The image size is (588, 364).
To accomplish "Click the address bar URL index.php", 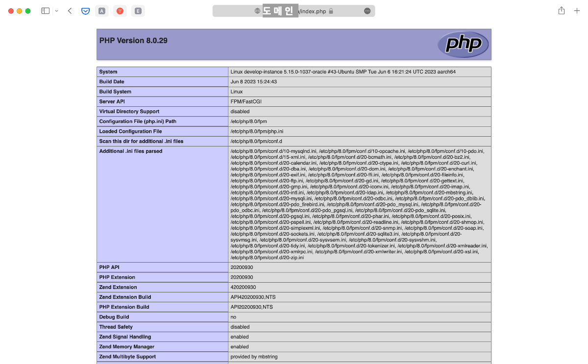I will [x=313, y=11].
